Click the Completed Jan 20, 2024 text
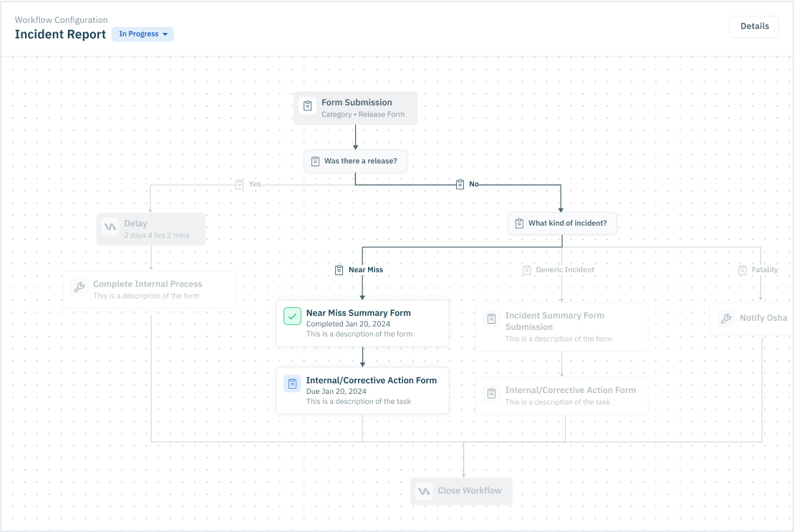This screenshot has width=794, height=532. click(x=348, y=324)
